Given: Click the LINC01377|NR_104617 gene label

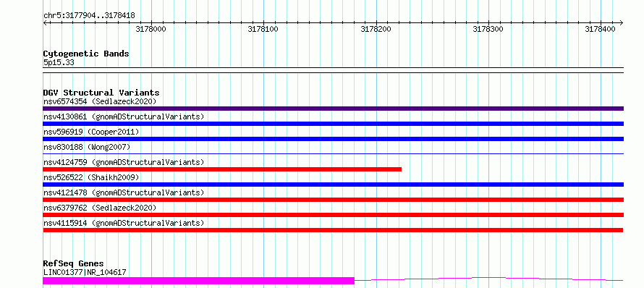Looking at the screenshot, I should coord(85,272).
